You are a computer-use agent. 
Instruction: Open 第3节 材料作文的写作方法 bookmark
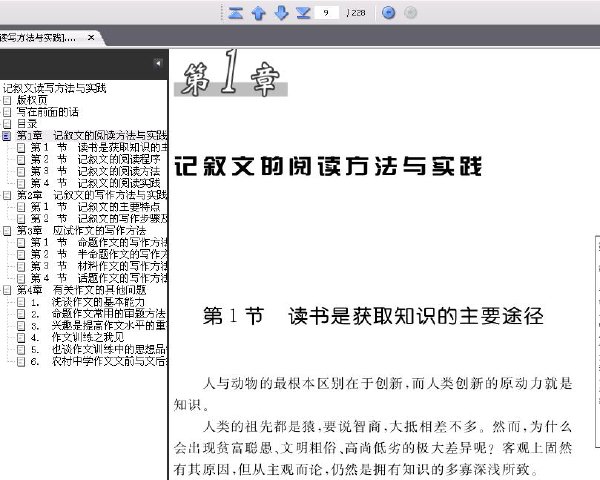pyautogui.click(x=99, y=266)
